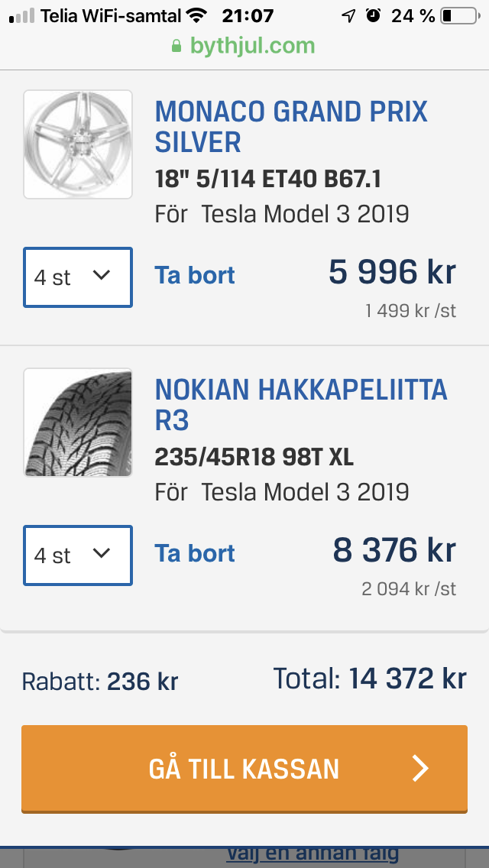Follow the Välj en annan fälg link
The image size is (489, 868).
pyautogui.click(x=313, y=853)
